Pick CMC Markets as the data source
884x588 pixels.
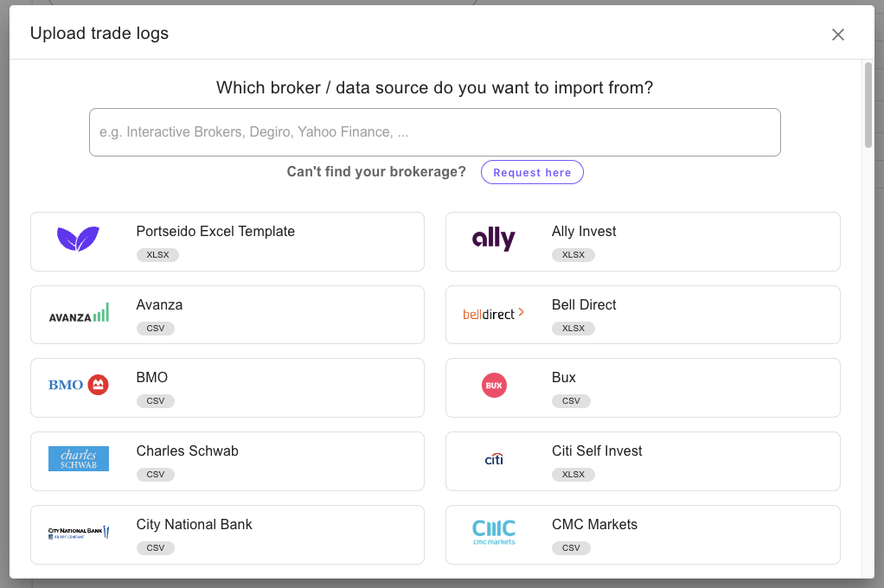(x=643, y=534)
